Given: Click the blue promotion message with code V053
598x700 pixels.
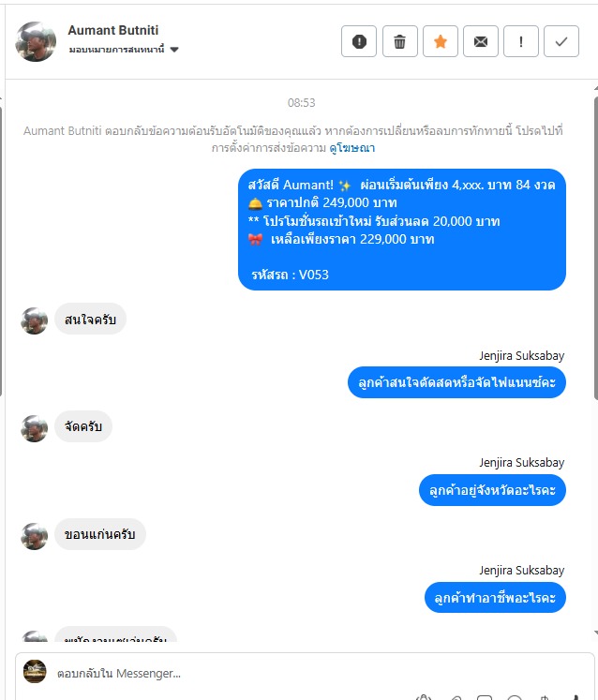Looking at the screenshot, I should point(402,230).
